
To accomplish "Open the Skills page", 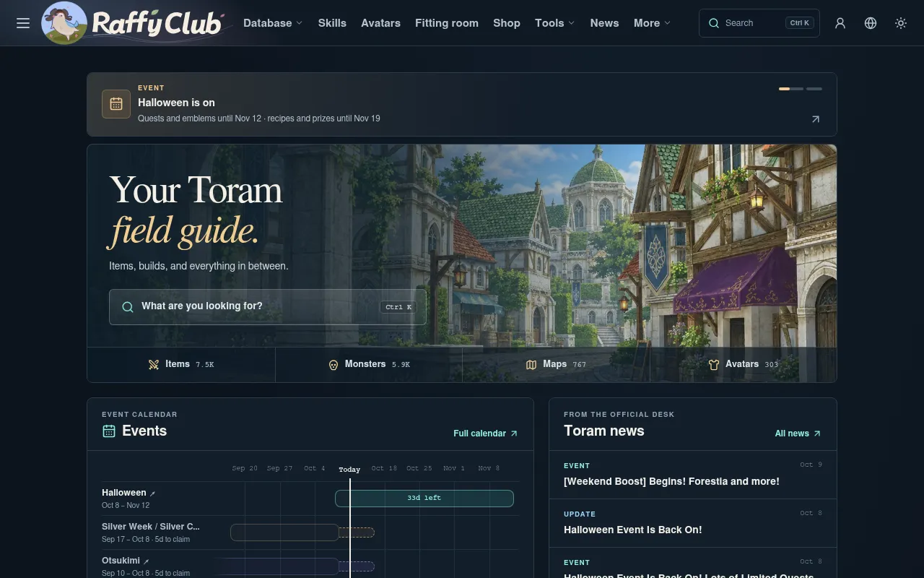I will [x=332, y=23].
